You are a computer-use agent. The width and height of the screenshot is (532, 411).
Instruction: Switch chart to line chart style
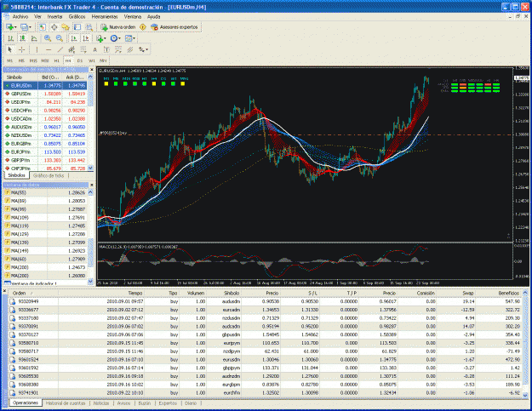click(34, 38)
